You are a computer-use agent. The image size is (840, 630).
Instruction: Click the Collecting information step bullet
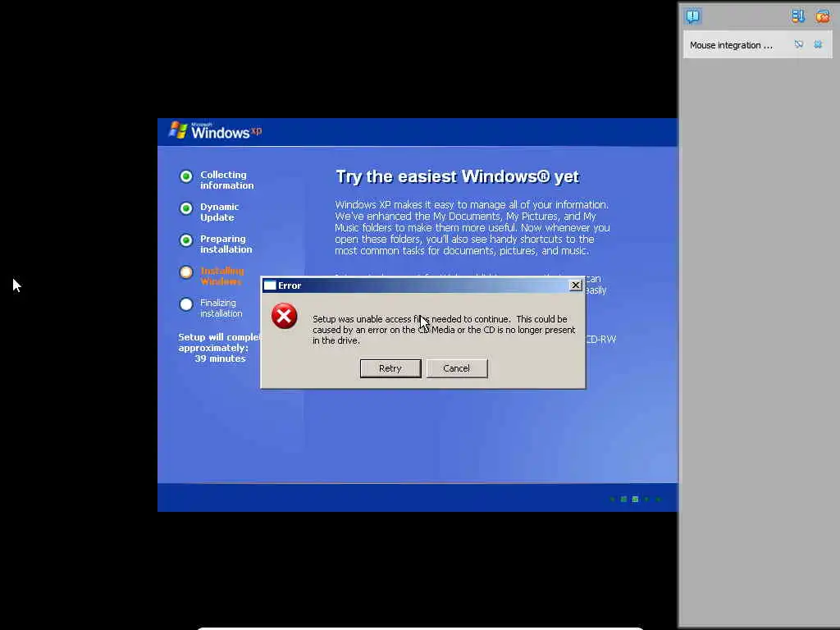coord(186,176)
